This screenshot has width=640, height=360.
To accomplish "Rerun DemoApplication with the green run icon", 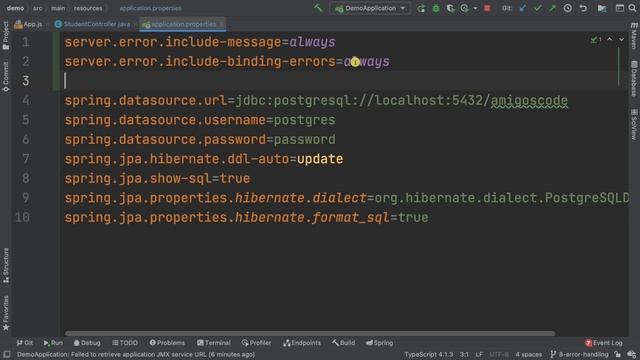I will point(421,8).
